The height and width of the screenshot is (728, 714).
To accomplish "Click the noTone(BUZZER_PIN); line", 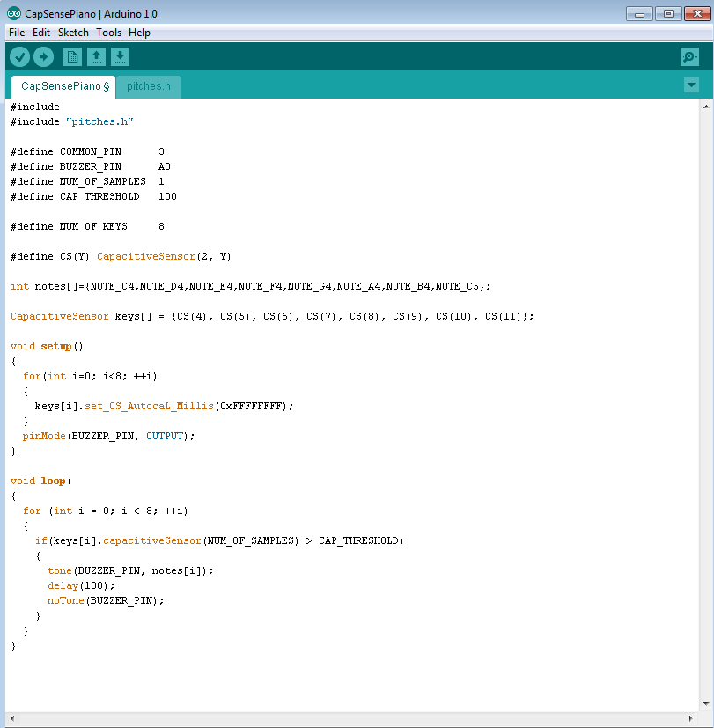I will point(106,600).
